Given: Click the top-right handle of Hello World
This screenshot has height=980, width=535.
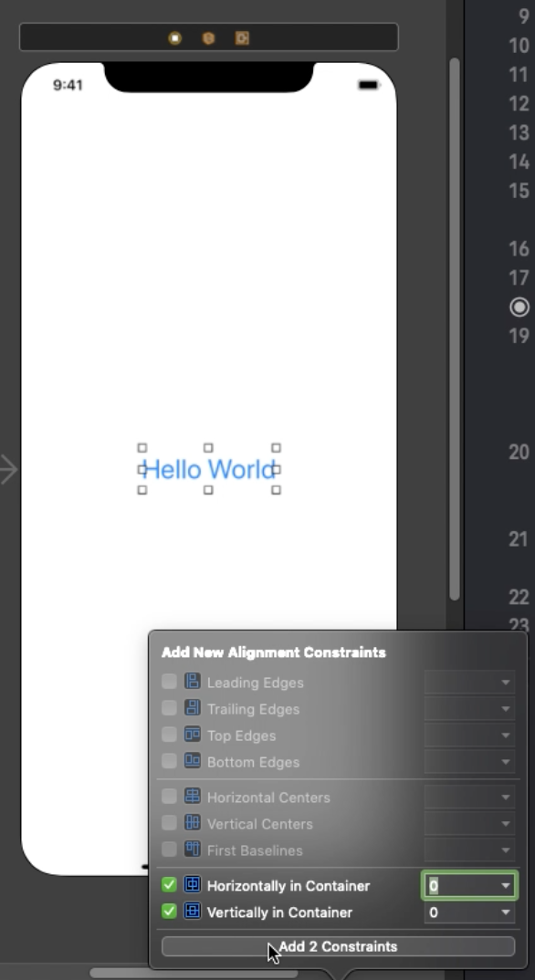Looking at the screenshot, I should pos(276,447).
